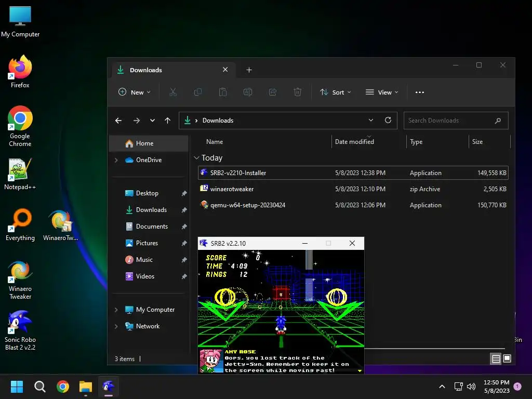Click the Rename toolbar icon

pyautogui.click(x=248, y=92)
